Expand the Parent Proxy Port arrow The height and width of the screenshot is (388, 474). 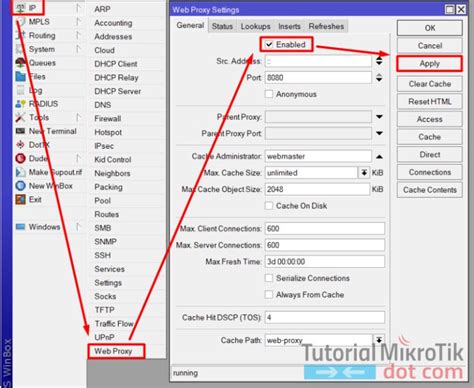click(x=379, y=133)
